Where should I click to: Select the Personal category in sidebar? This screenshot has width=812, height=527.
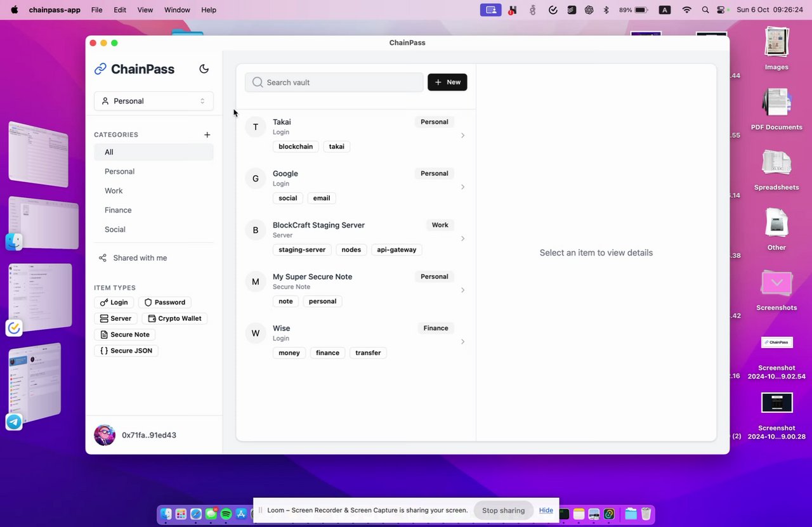pos(154,171)
